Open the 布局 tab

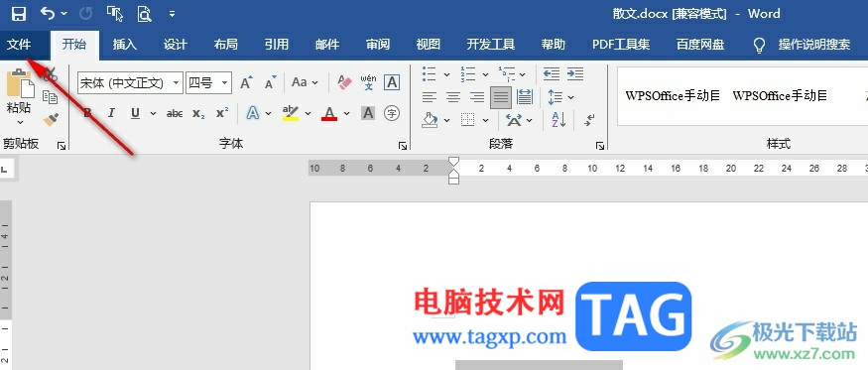[225, 45]
